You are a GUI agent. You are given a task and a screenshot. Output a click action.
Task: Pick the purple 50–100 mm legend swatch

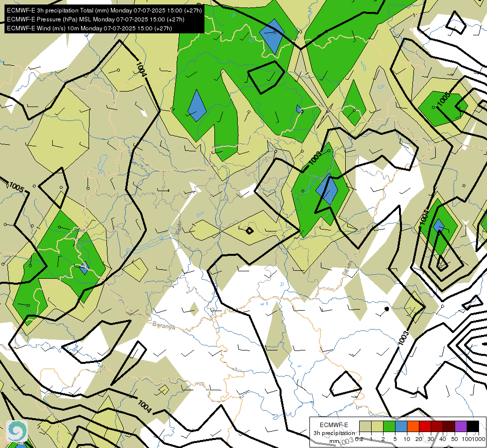coord(461,426)
